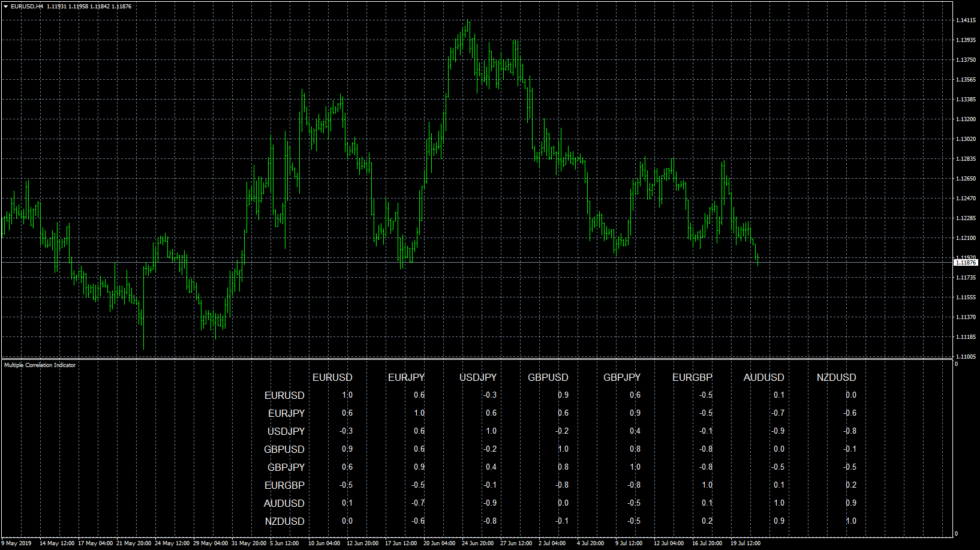Click USDJPY row value under NZDUSD column
Image resolution: width=980 pixels, height=550 pixels.
(850, 431)
